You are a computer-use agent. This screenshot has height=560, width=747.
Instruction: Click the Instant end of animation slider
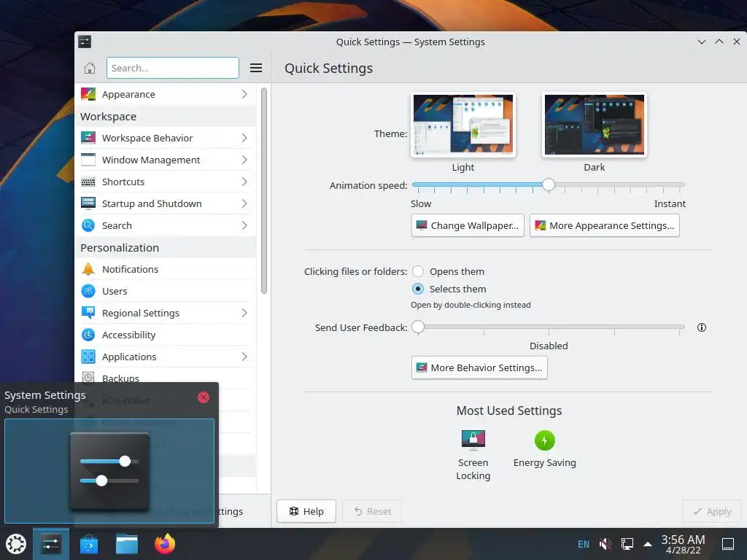tap(681, 184)
